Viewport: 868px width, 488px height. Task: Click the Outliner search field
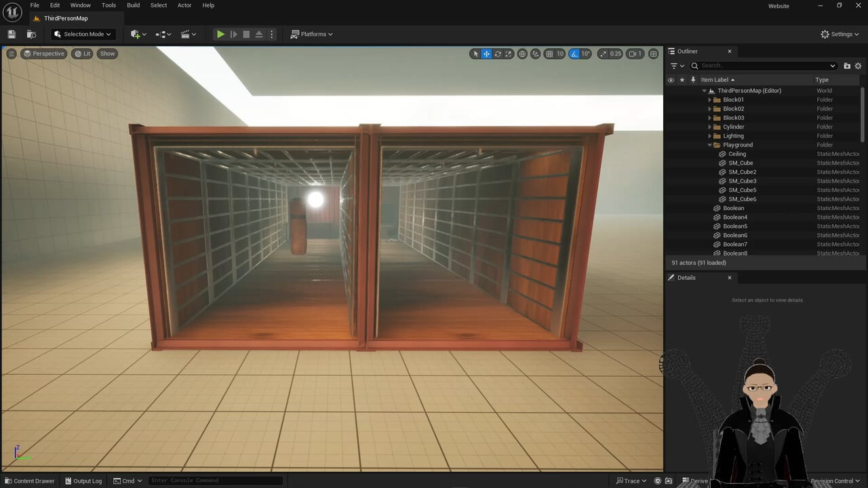(764, 66)
